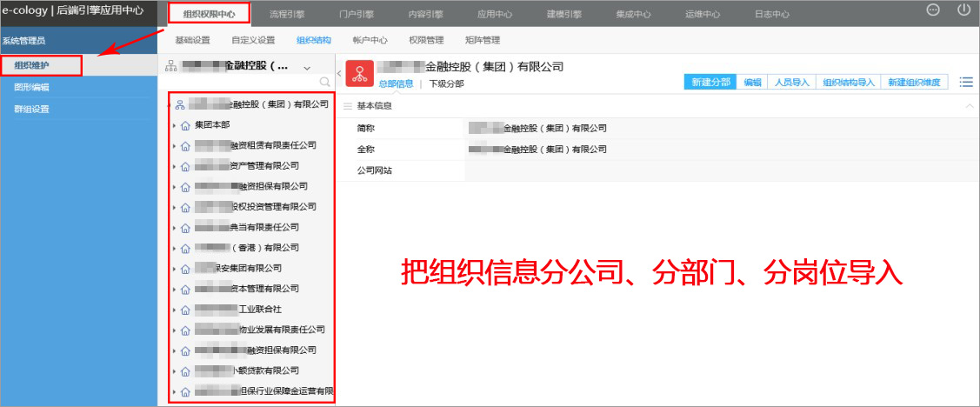The height and width of the screenshot is (407, 980).
Task: Click the power logout icon
Action: (963, 10)
